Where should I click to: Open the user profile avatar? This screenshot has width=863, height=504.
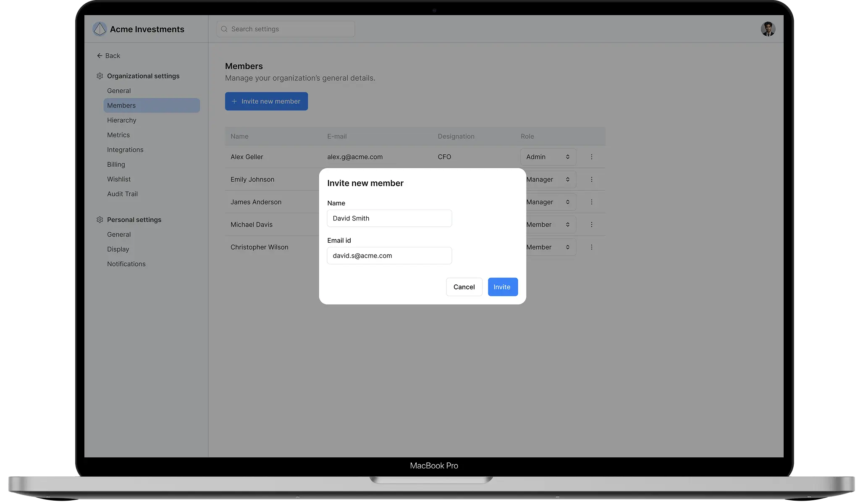[768, 29]
